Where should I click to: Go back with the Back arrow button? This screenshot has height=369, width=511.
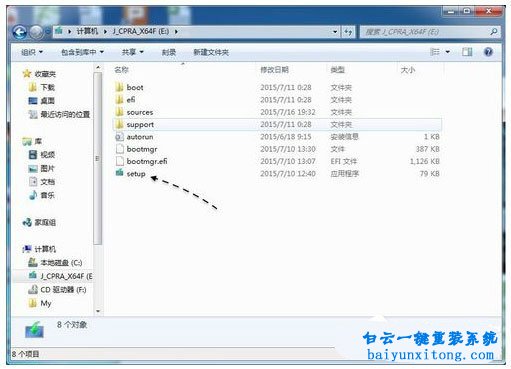coord(20,32)
